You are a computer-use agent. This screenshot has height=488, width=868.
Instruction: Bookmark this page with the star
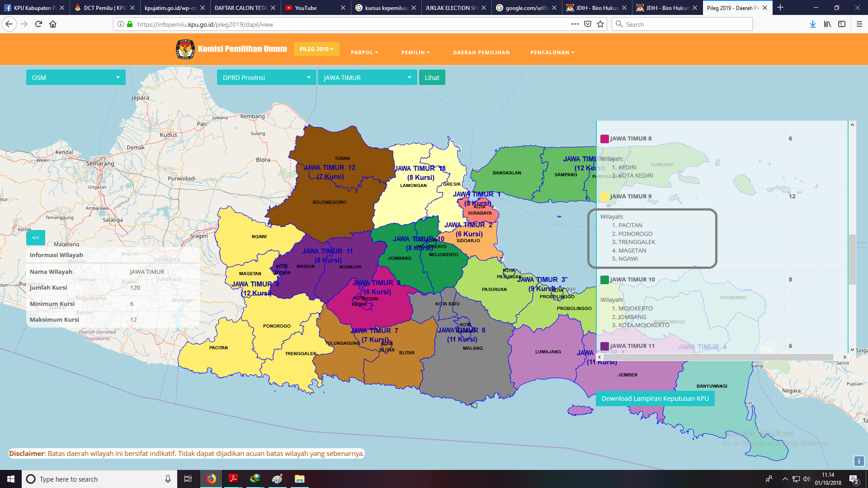tap(600, 24)
